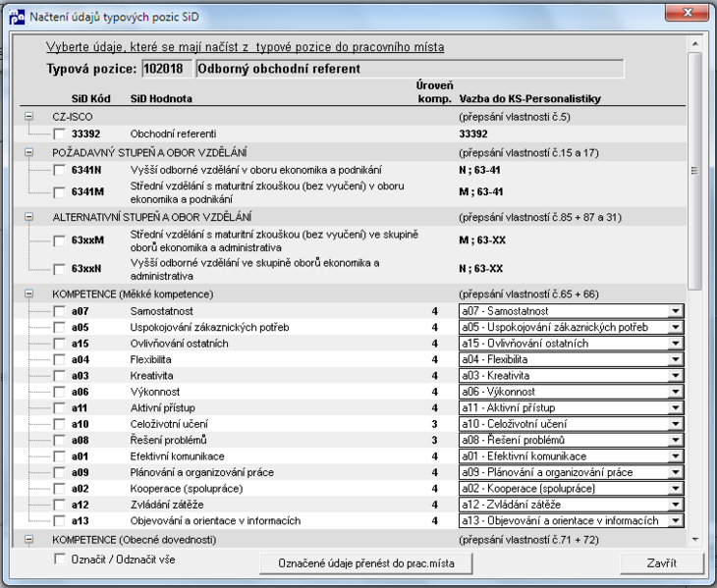717x588 pixels.
Task: Collapse the CZ-ISCO section
Action: pos(28,117)
